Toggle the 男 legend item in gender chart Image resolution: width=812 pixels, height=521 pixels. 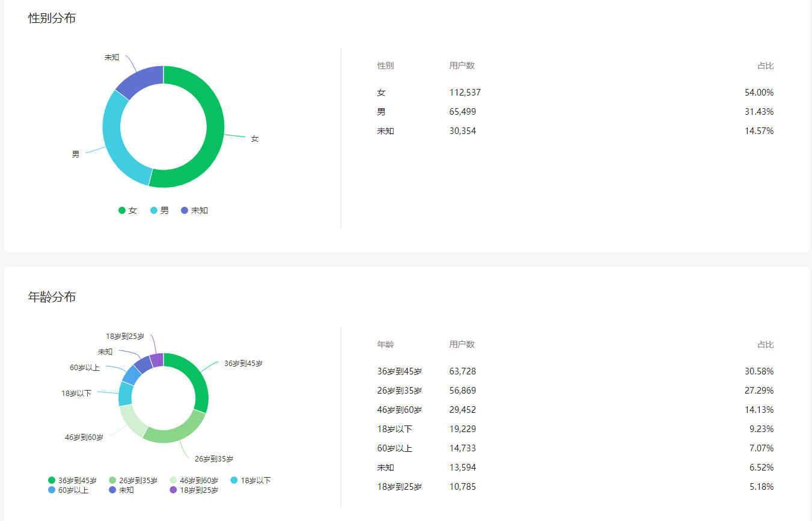(160, 210)
